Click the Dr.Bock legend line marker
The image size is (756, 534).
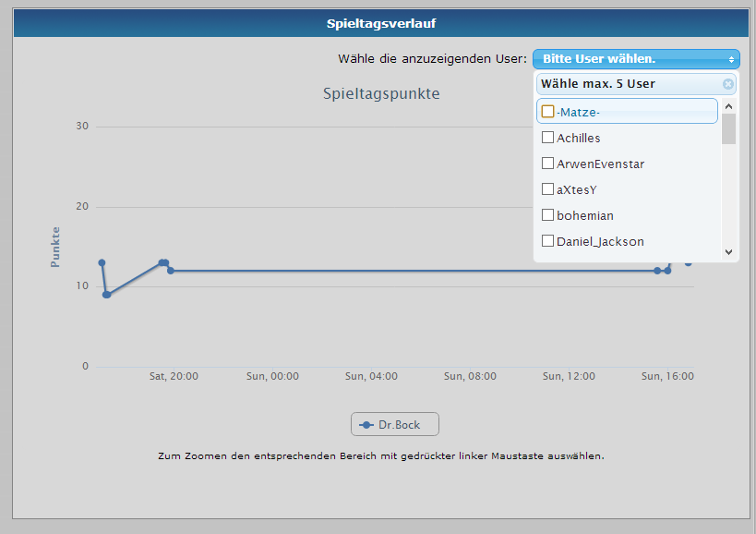pyautogui.click(x=366, y=425)
